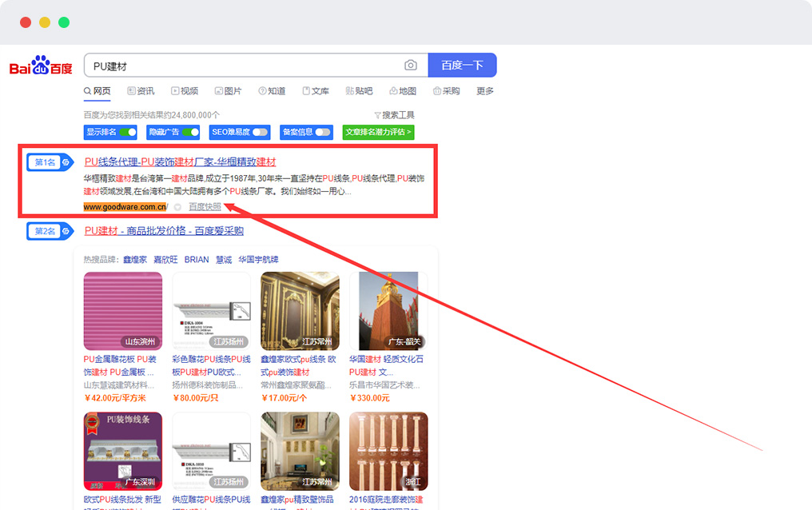Open the 鑫煌家欧式pu线条 product title link

pos(298,365)
